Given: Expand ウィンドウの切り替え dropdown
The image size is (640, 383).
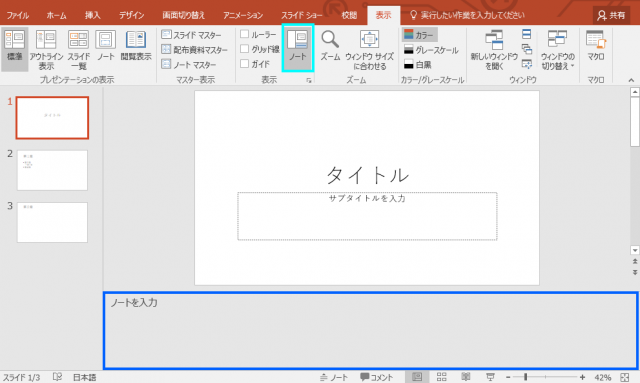Looking at the screenshot, I should tap(558, 49).
